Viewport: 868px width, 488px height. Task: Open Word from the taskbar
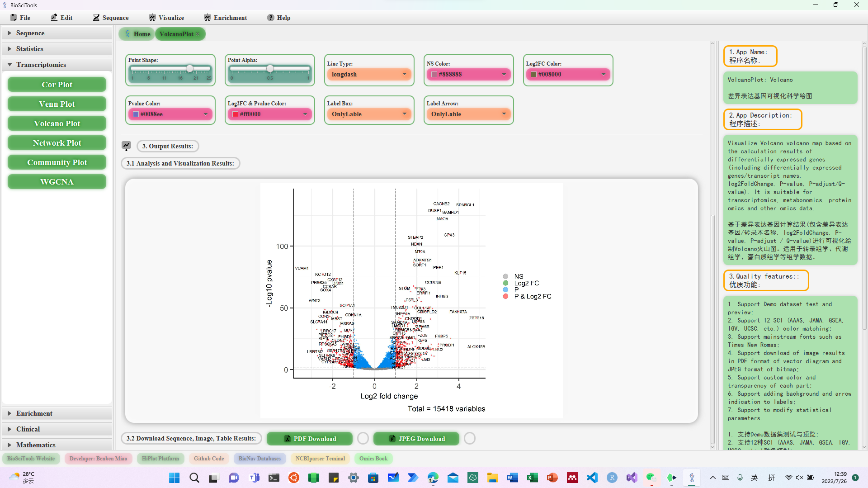(512, 478)
